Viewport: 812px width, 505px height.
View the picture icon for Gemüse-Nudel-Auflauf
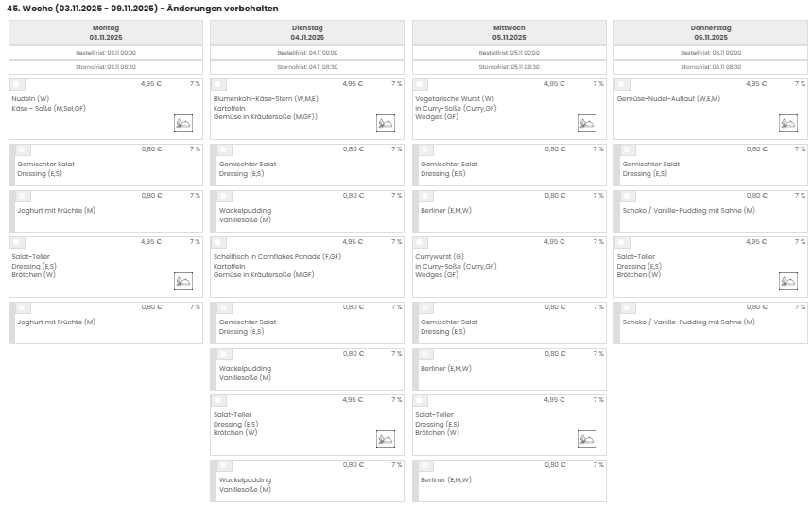788,123
